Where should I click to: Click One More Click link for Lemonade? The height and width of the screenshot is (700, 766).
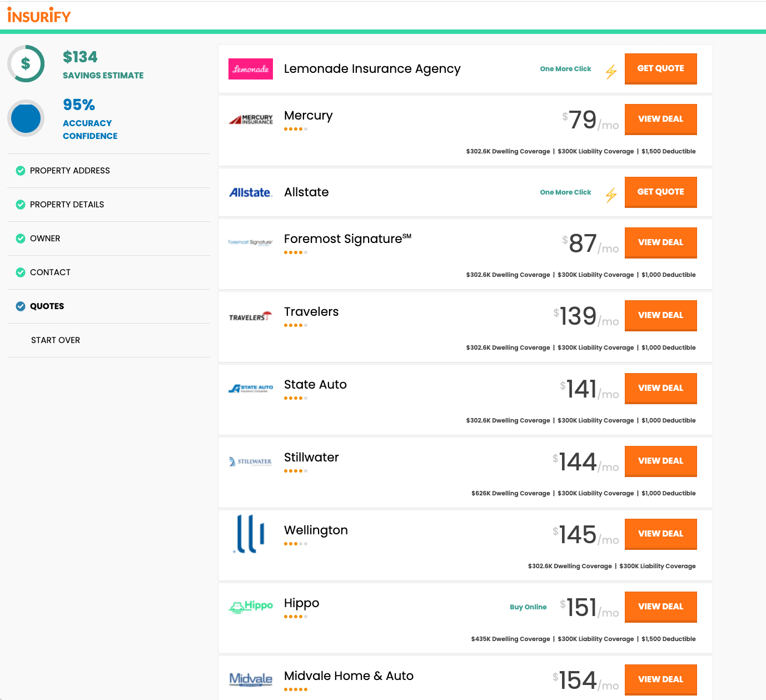tap(565, 69)
